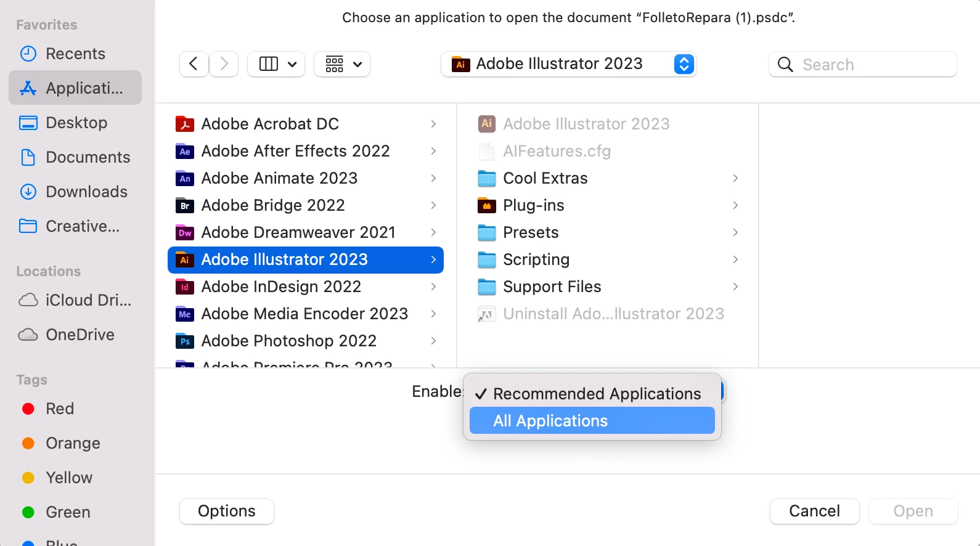
Task: Open the Adobe Illustrator 2023 path popup
Action: coord(568,64)
